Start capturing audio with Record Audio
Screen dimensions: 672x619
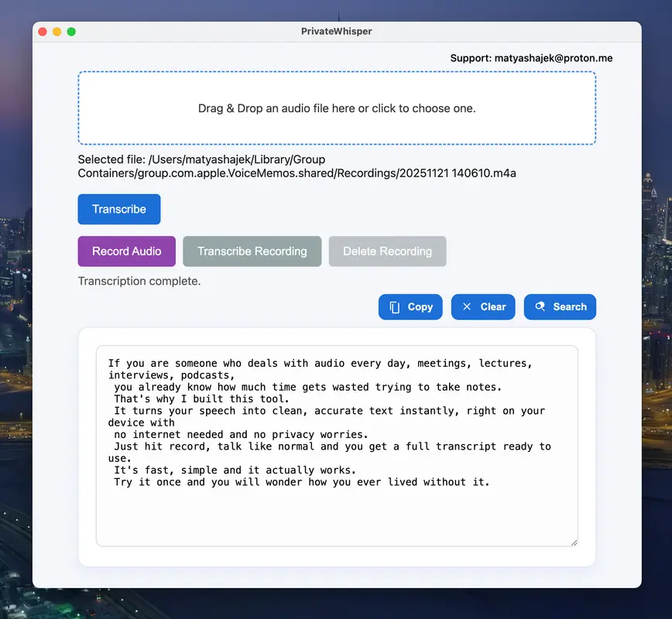[x=126, y=251]
